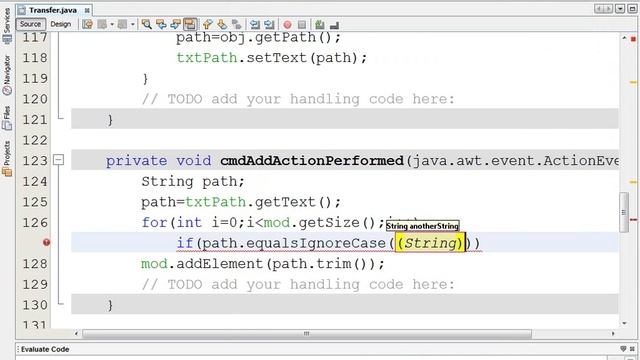Click Shift Line Right icon
Viewport: 640px width, 360px height.
[269, 24]
